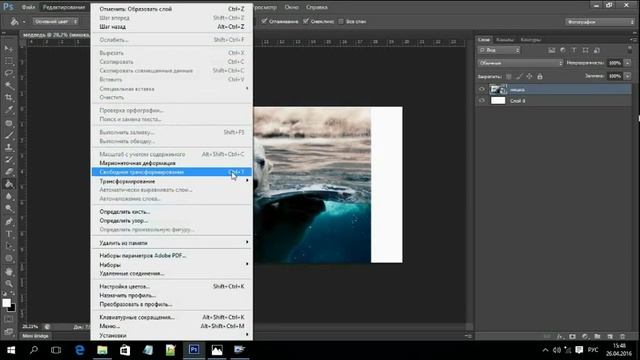Select the Pen tool
Viewport: 640px width, 360px height.
point(9,222)
